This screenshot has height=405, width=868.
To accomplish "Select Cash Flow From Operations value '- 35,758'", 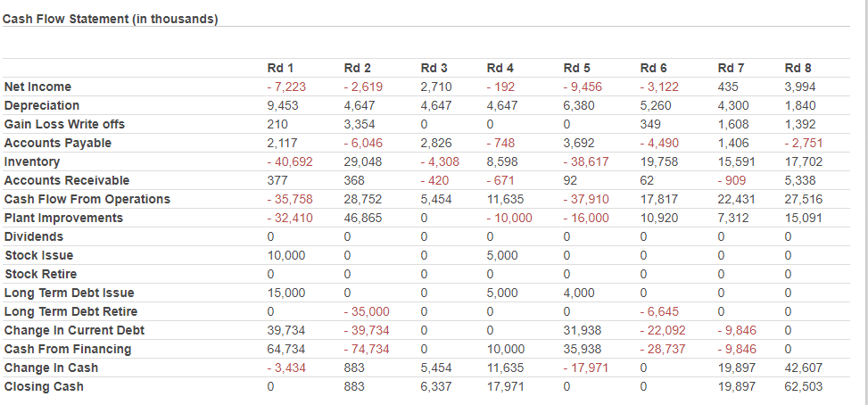I will pos(290,199).
